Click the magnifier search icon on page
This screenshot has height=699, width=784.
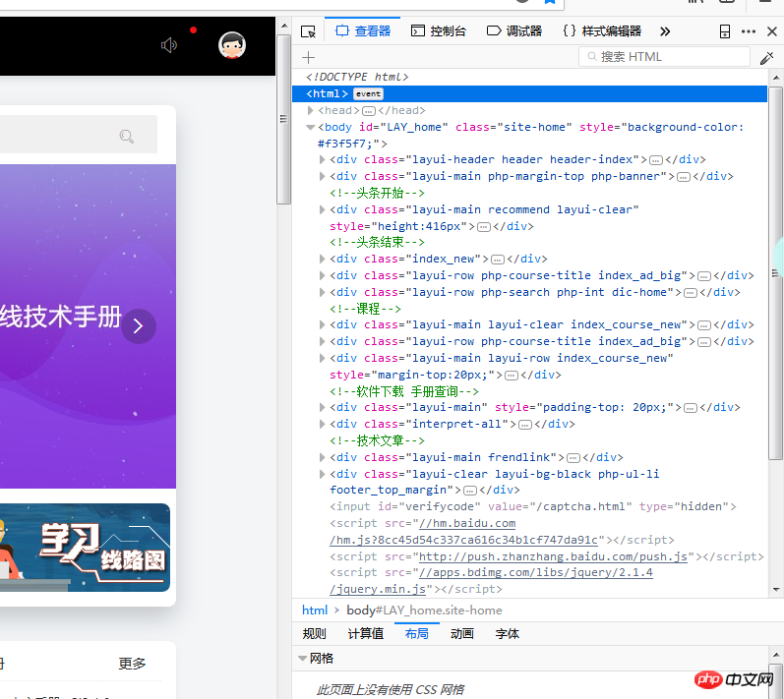127,136
